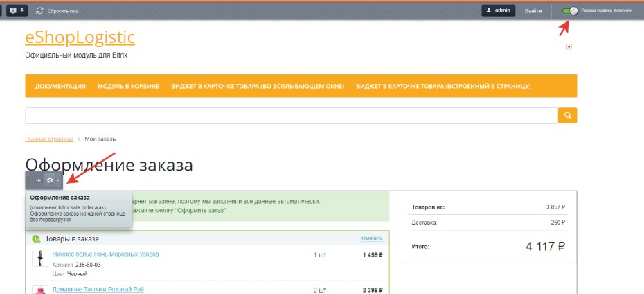Click the notifications icon showing 4
The image size is (644, 294).
(17, 10)
